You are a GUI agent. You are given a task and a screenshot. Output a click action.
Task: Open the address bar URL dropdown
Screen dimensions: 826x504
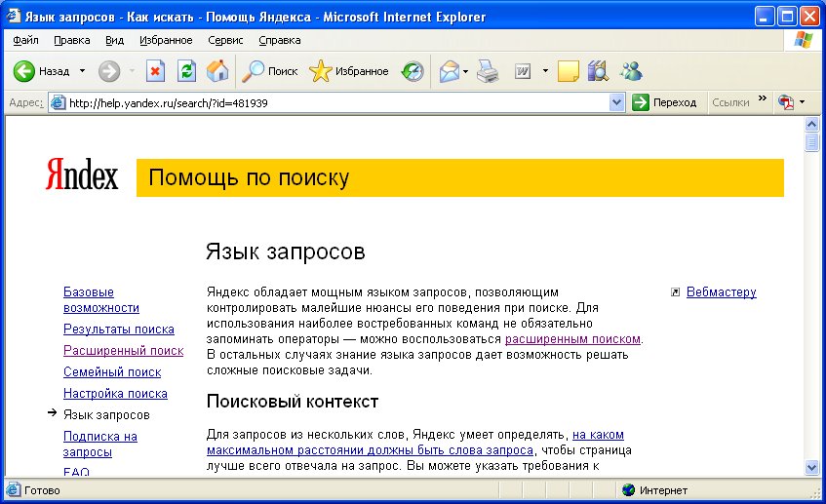click(x=617, y=102)
